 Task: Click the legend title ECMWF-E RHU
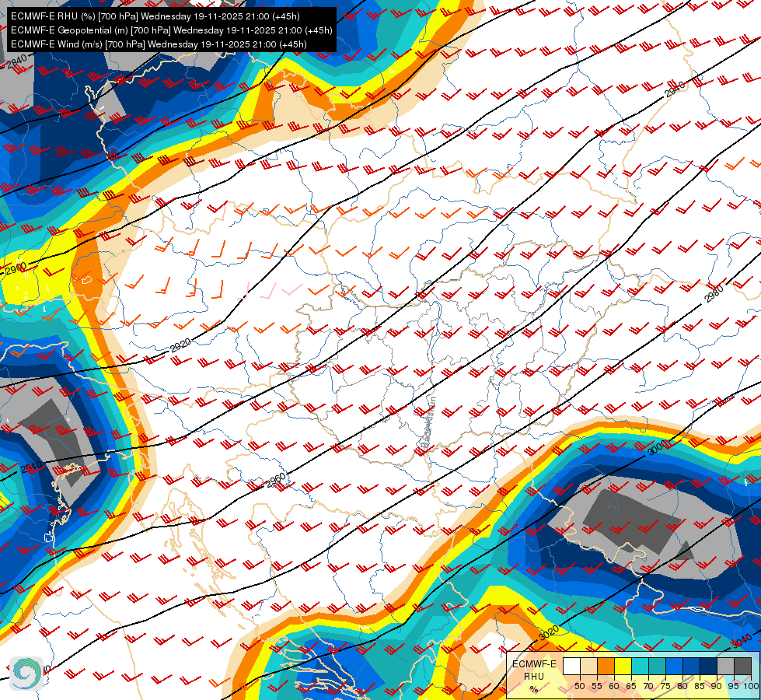pyautogui.click(x=534, y=670)
